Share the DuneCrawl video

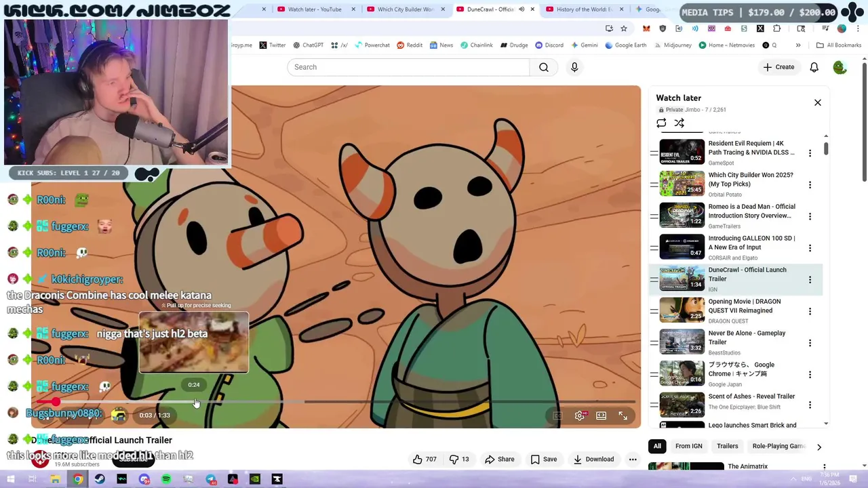click(x=499, y=459)
